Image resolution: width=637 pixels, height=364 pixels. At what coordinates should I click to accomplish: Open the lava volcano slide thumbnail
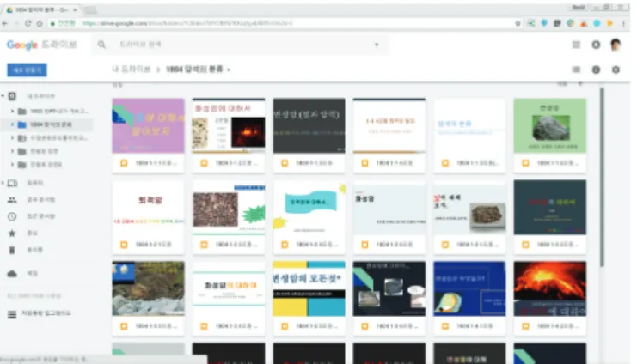click(x=549, y=288)
